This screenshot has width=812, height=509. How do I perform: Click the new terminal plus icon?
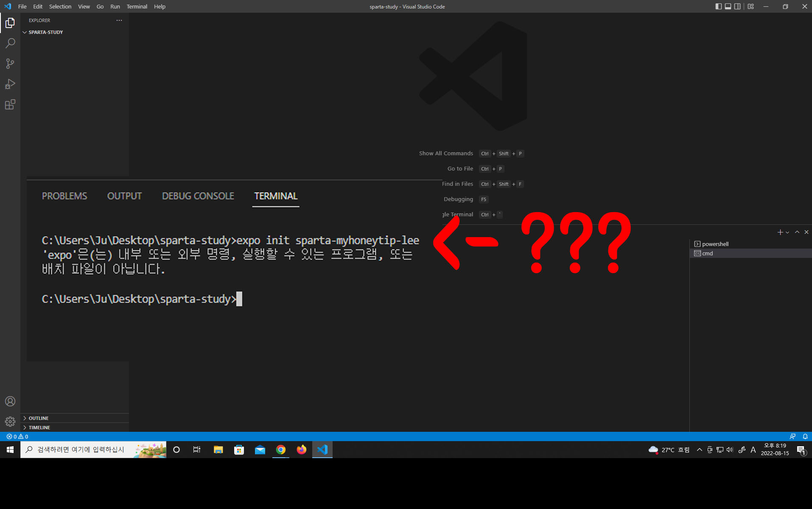tap(780, 232)
